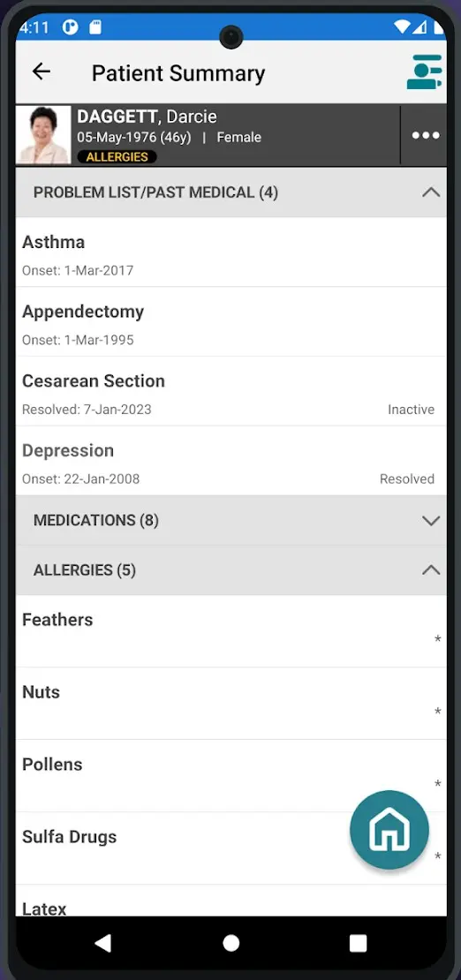Tap Darcie Daggett's patient photo
The height and width of the screenshot is (980, 461).
(43, 135)
